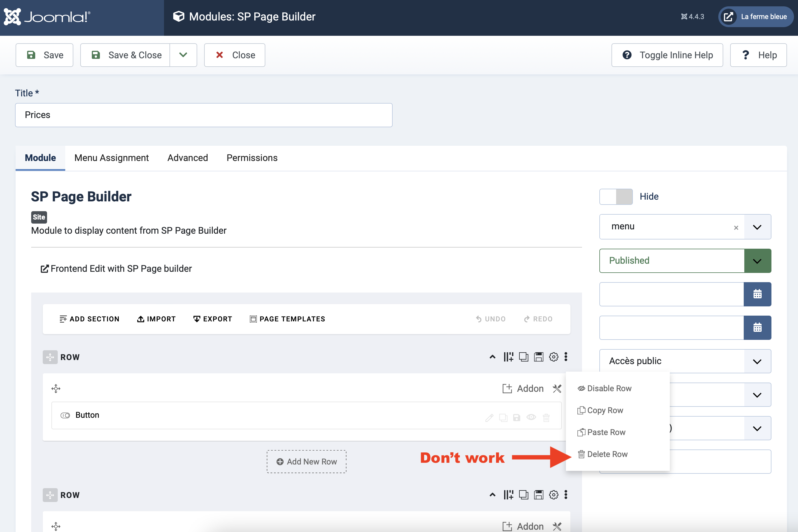
Task: Click the first row's columns layout icon
Action: [508, 357]
